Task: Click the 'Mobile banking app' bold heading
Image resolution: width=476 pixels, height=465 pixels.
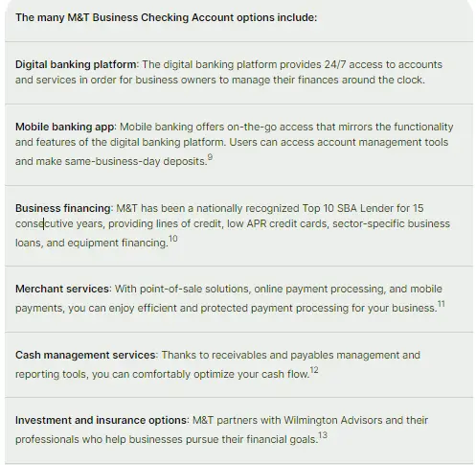Action: [64, 127]
